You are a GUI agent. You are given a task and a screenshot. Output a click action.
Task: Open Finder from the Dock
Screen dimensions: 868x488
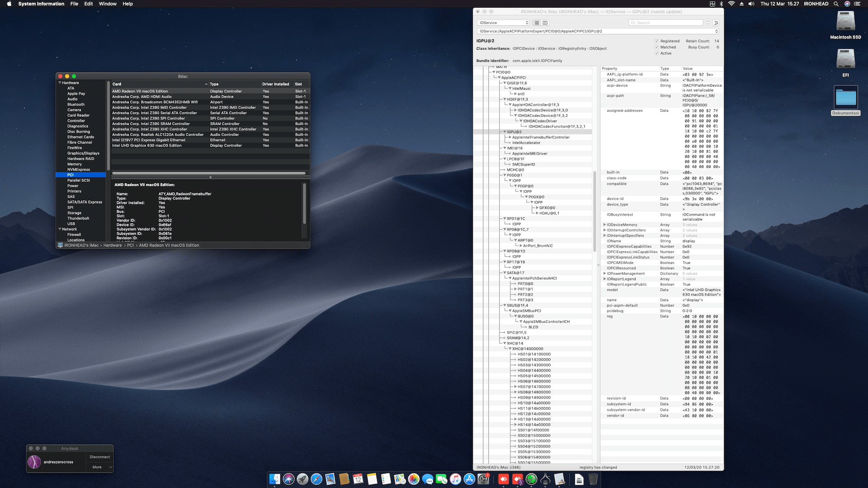tap(274, 479)
